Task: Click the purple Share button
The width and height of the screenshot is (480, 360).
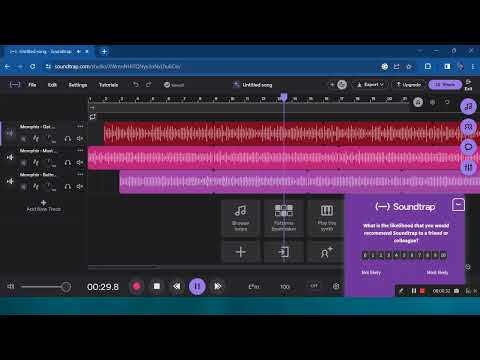Action: coord(445,85)
